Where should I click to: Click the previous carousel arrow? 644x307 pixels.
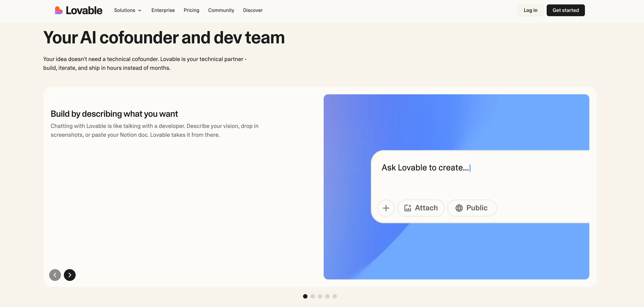55,275
